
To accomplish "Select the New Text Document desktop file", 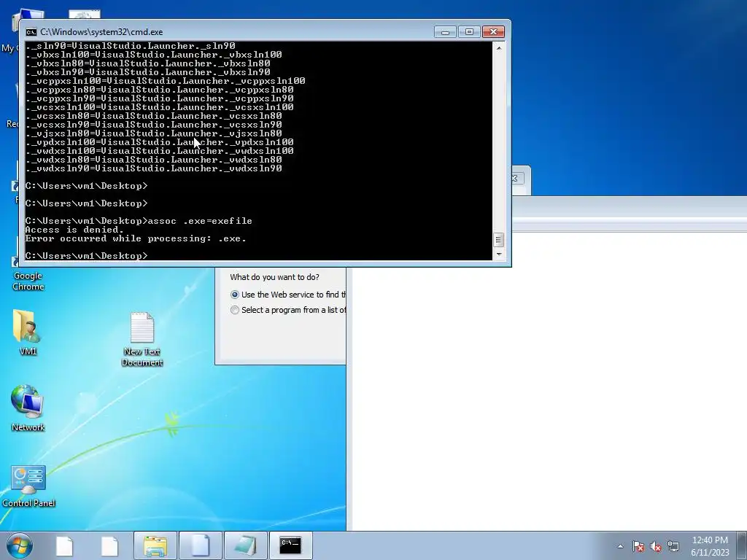I will [142, 339].
